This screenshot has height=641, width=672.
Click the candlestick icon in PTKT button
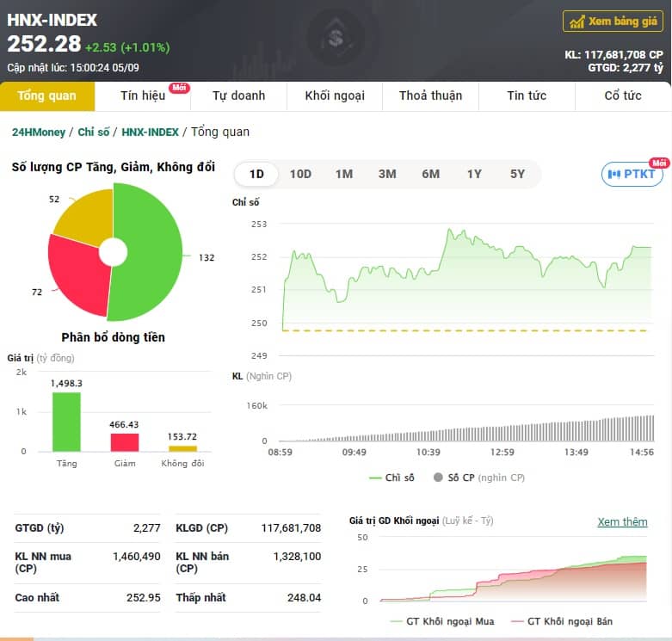[x=614, y=174]
